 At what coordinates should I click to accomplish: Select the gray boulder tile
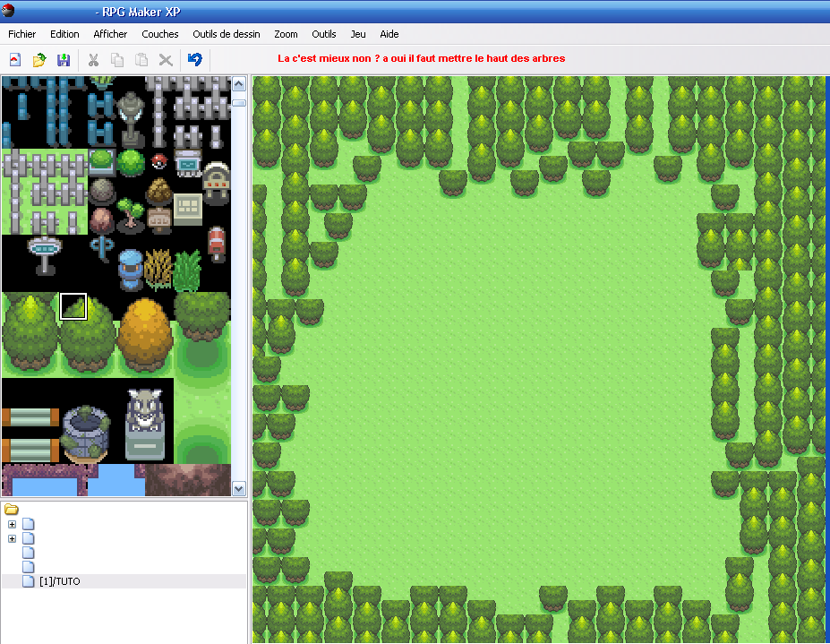[x=102, y=191]
